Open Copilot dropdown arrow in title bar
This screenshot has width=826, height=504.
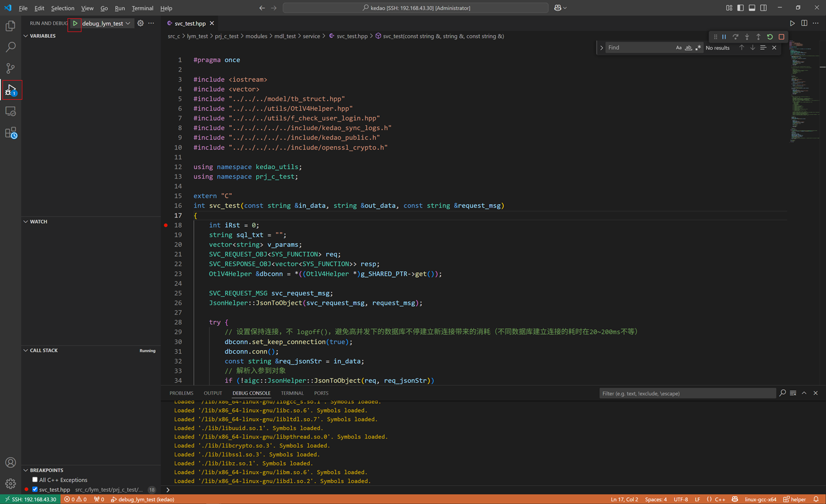click(x=565, y=8)
